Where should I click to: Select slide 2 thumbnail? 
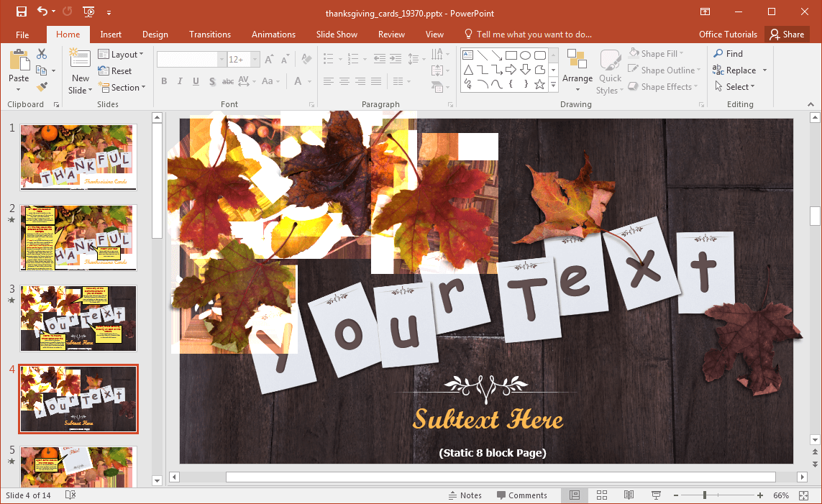[x=78, y=237]
